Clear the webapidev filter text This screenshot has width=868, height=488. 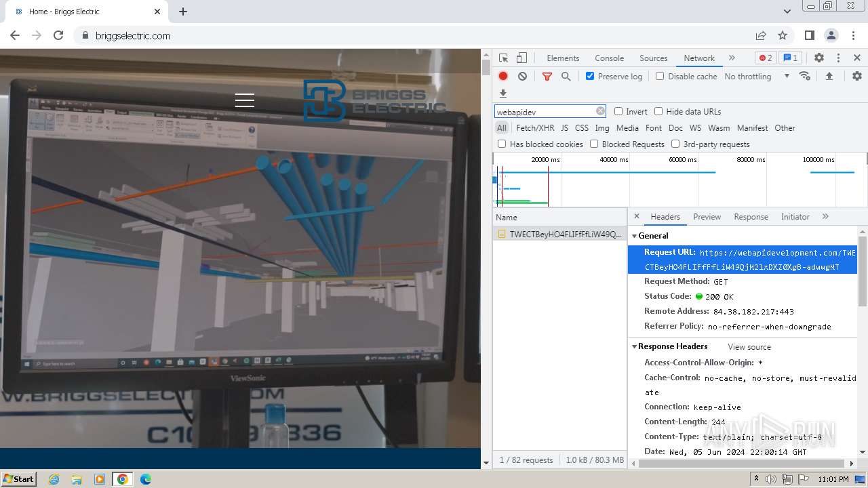[600, 111]
